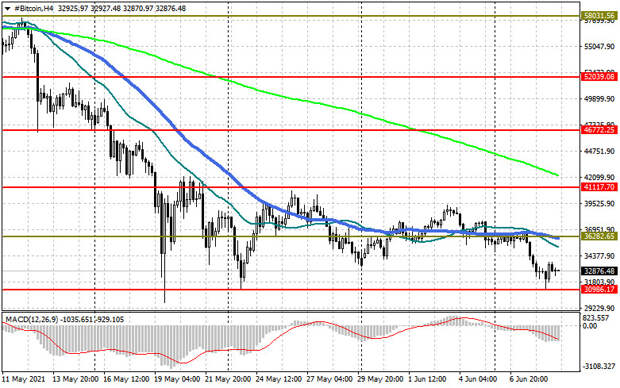
Task: Select the red horizontal line at 52039.08
Action: (x=291, y=77)
